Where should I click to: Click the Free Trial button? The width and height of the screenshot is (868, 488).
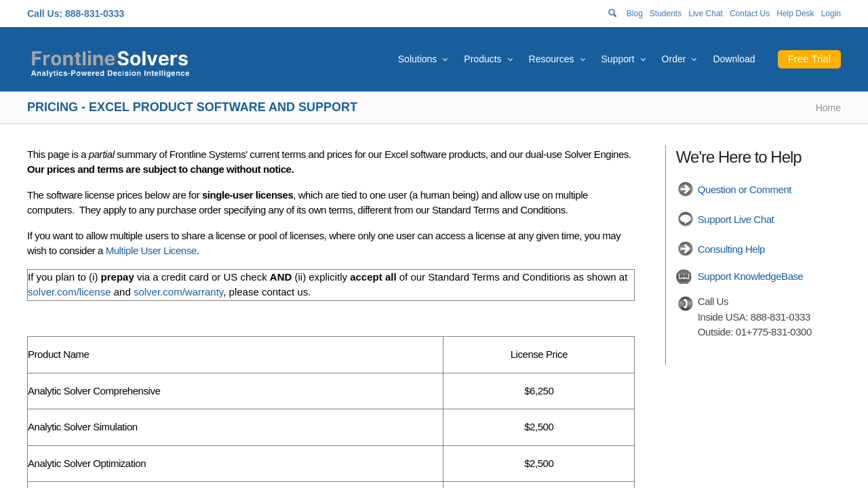[x=808, y=59]
